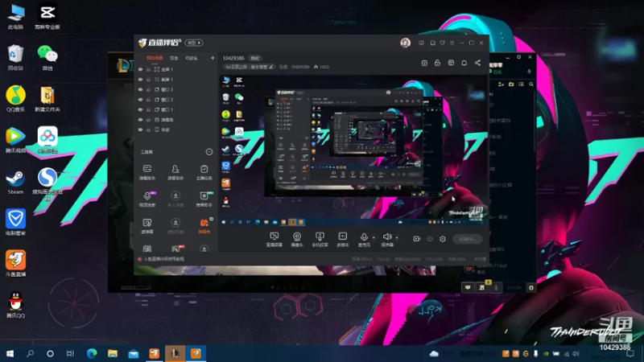Viewport: 644px width, 362px height.
Task: Add a new scene with plus button
Action: 213,58
